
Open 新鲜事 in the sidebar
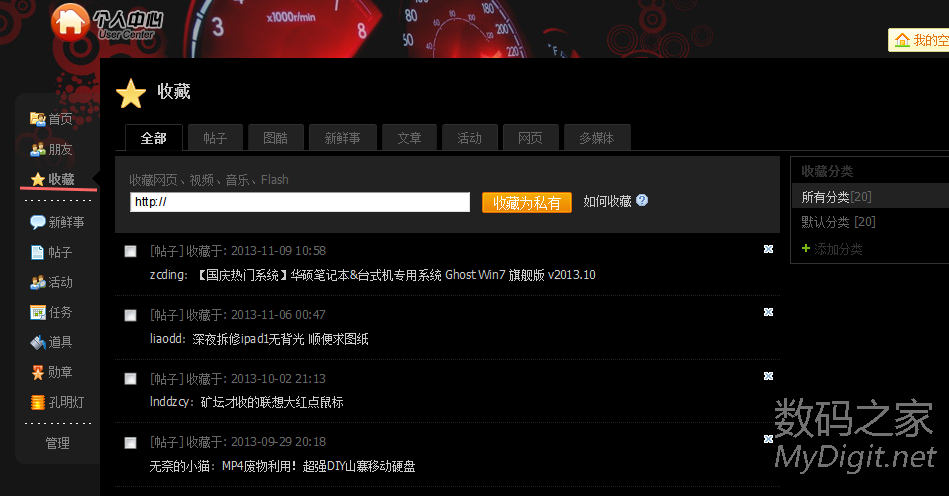click(x=57, y=222)
